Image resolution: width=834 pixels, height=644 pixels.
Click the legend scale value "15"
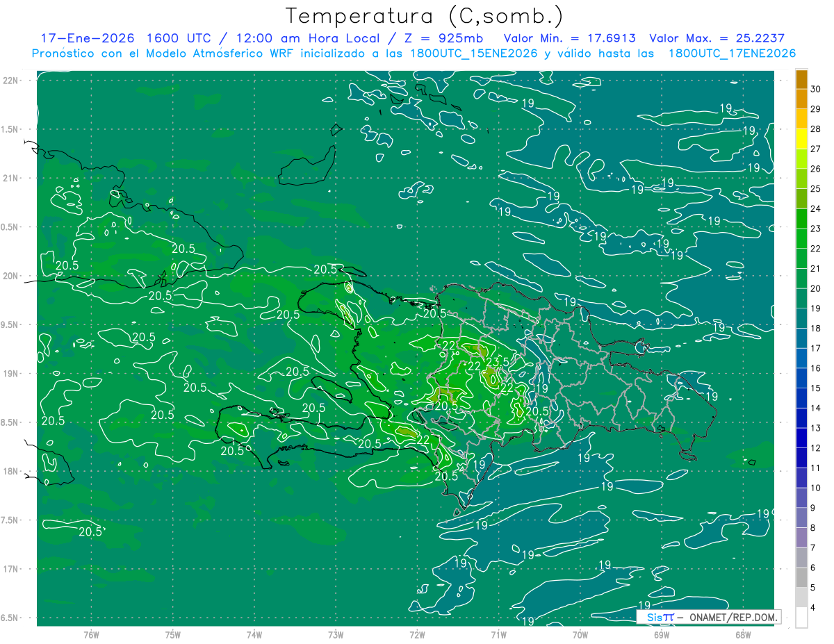click(x=816, y=388)
